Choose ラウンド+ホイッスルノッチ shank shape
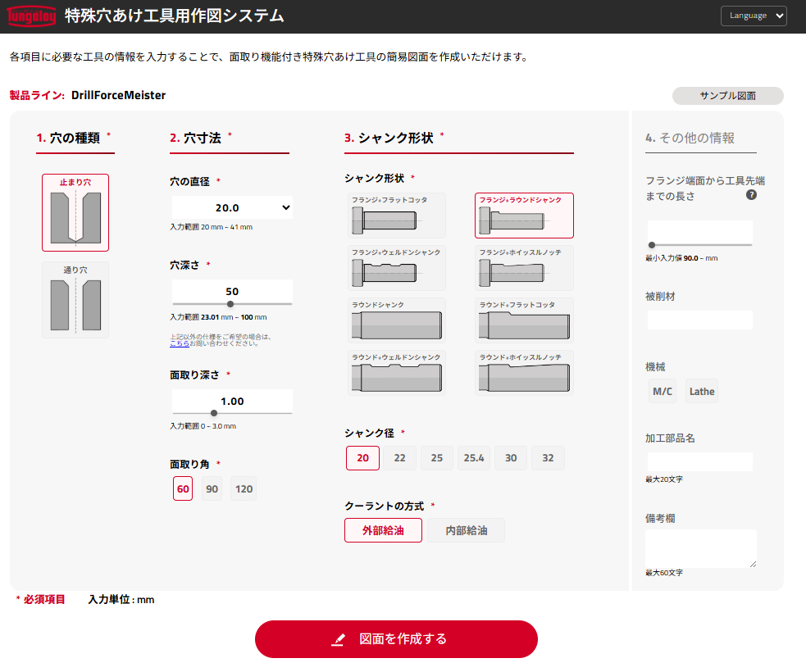 [x=524, y=373]
